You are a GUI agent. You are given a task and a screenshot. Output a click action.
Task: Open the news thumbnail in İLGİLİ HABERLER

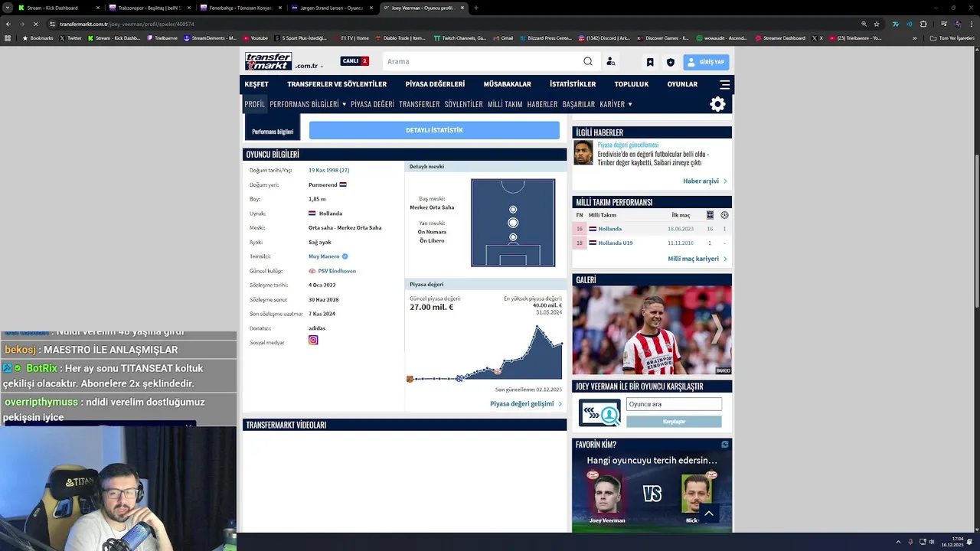[583, 152]
